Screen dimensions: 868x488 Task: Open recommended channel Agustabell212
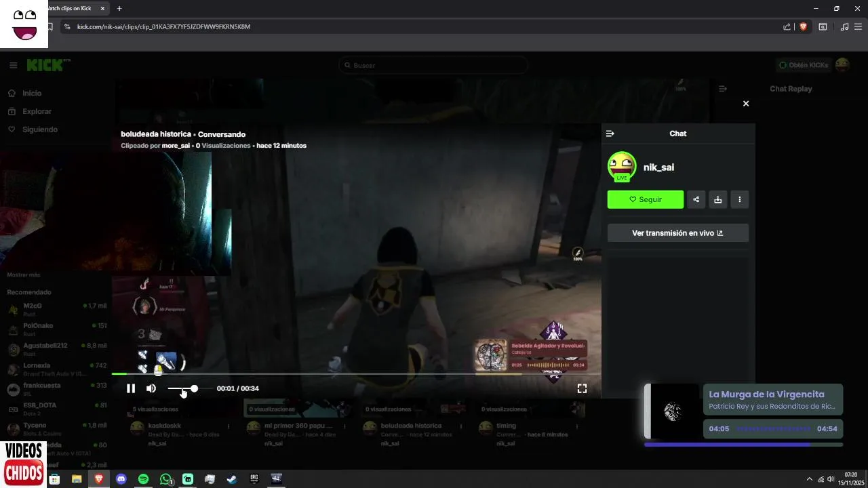click(58, 349)
